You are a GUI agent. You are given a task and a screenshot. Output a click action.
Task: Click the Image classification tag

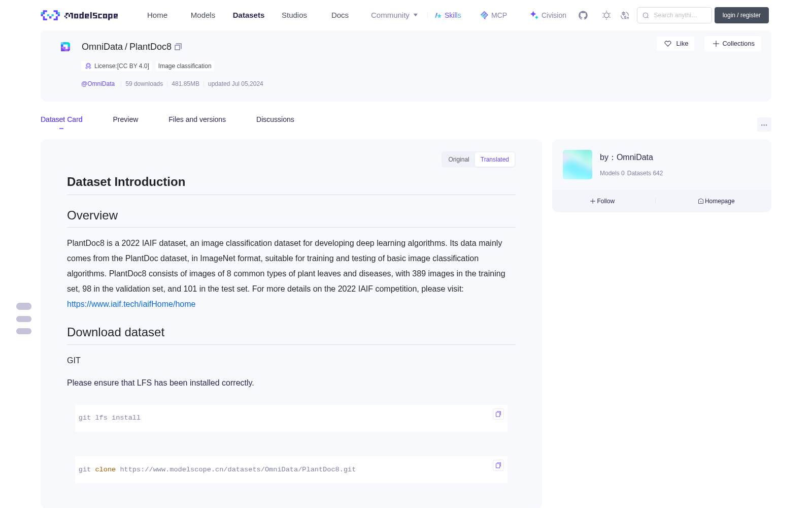coord(185,66)
